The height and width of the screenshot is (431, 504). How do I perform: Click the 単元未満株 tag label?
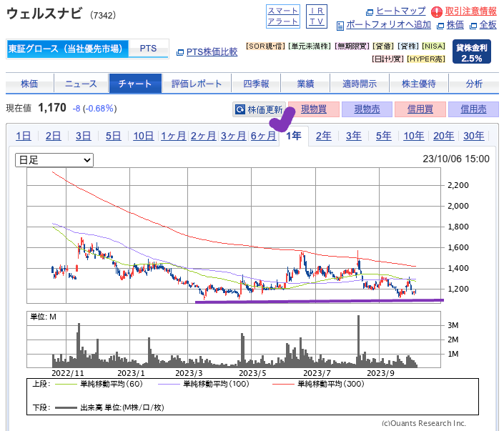pos(310,46)
